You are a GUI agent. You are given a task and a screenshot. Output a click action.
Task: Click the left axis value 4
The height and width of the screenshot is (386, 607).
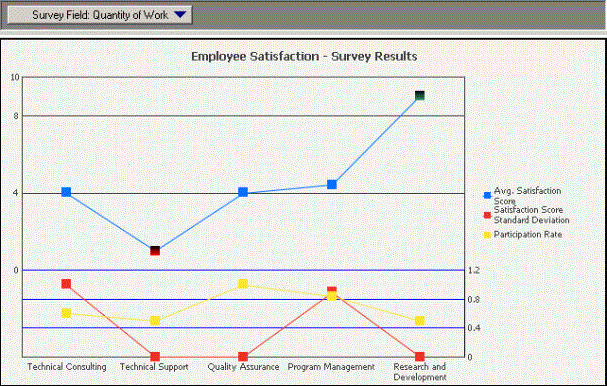pyautogui.click(x=16, y=193)
